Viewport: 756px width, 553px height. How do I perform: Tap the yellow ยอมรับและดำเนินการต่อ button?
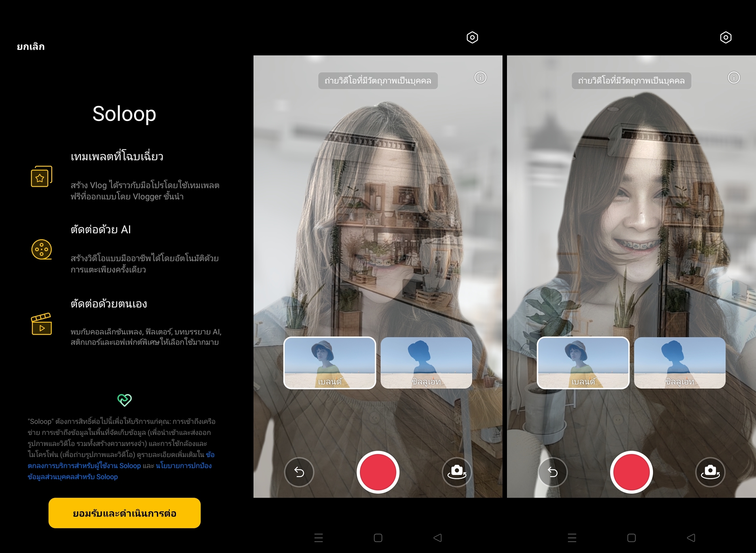pyautogui.click(x=125, y=513)
